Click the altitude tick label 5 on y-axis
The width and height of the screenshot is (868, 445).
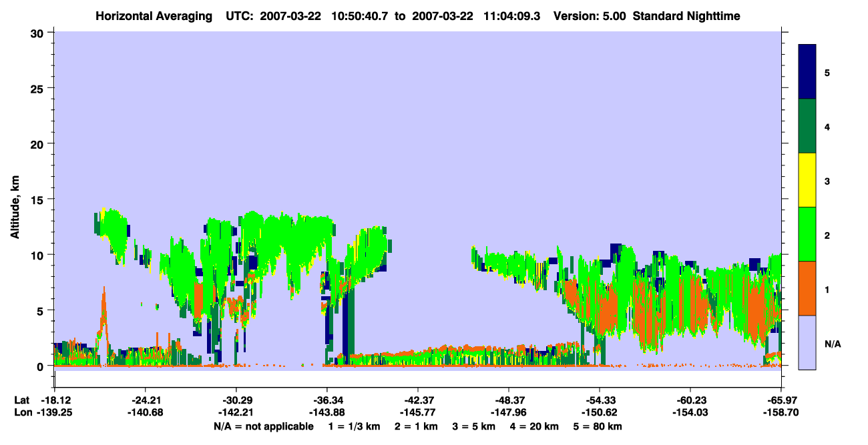tap(42, 310)
